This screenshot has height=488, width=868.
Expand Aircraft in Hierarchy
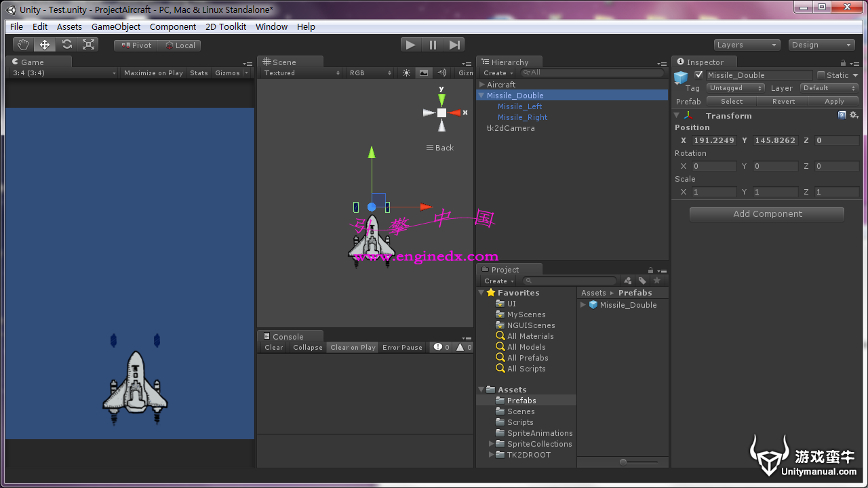tap(481, 85)
